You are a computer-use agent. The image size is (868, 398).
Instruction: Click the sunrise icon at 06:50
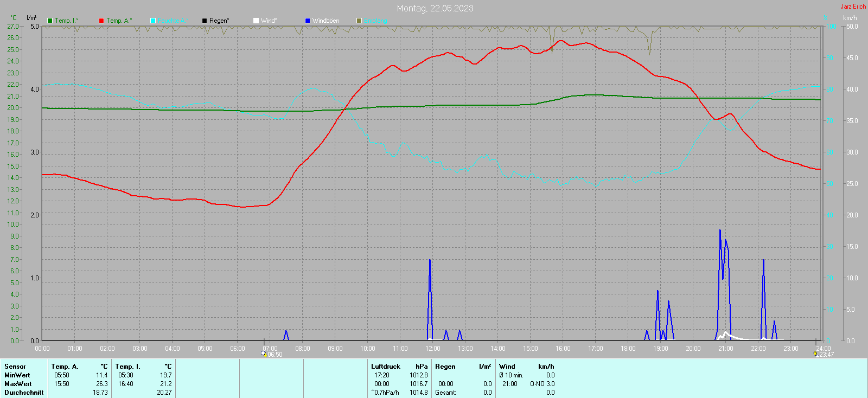pos(264,354)
